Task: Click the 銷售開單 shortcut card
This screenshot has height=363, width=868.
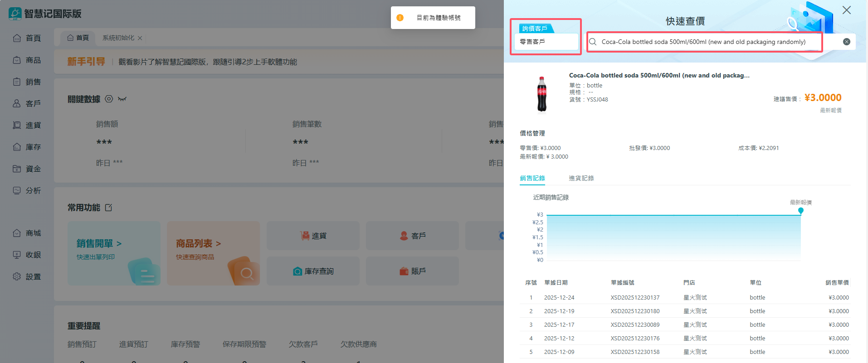Action: pyautogui.click(x=114, y=253)
